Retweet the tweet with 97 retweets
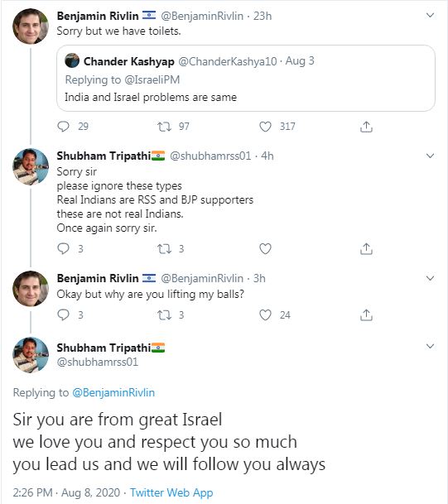 (x=164, y=127)
